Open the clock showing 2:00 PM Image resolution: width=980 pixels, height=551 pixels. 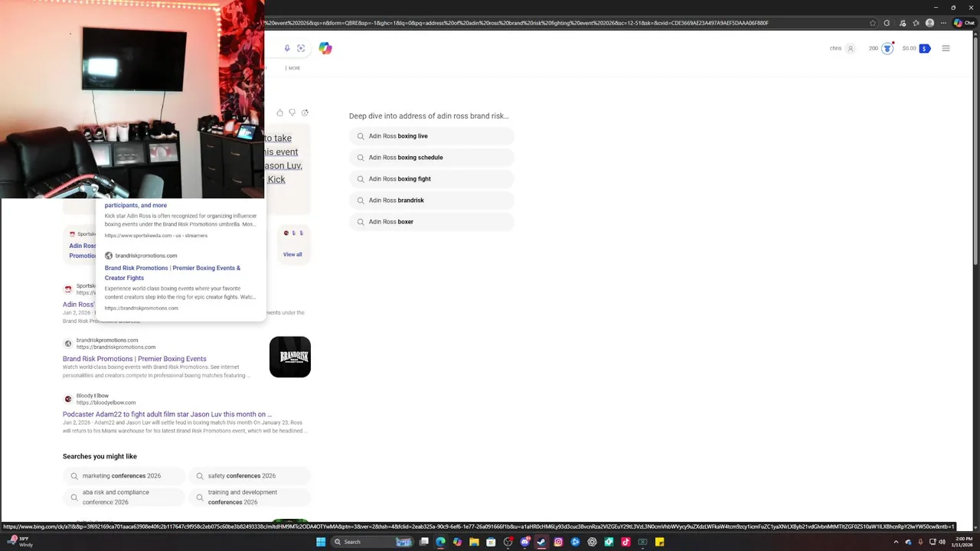point(963,542)
